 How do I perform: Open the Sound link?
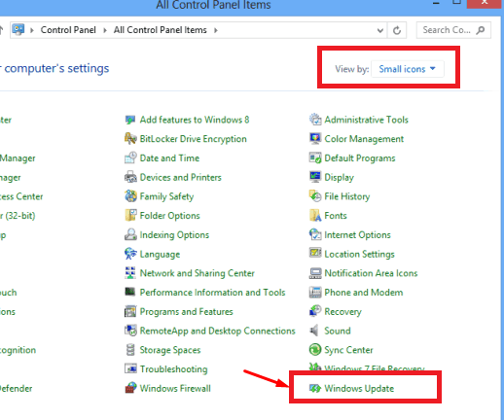(338, 331)
